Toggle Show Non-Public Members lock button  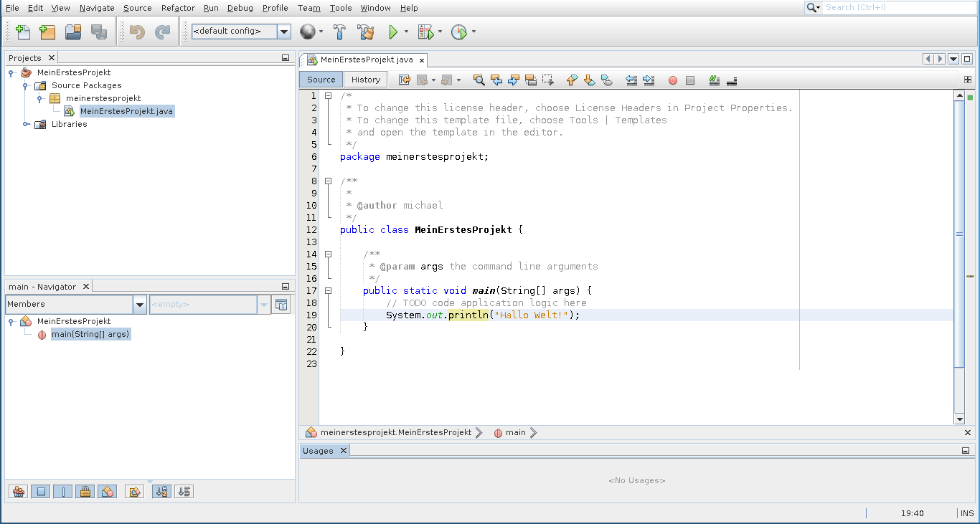(x=85, y=492)
